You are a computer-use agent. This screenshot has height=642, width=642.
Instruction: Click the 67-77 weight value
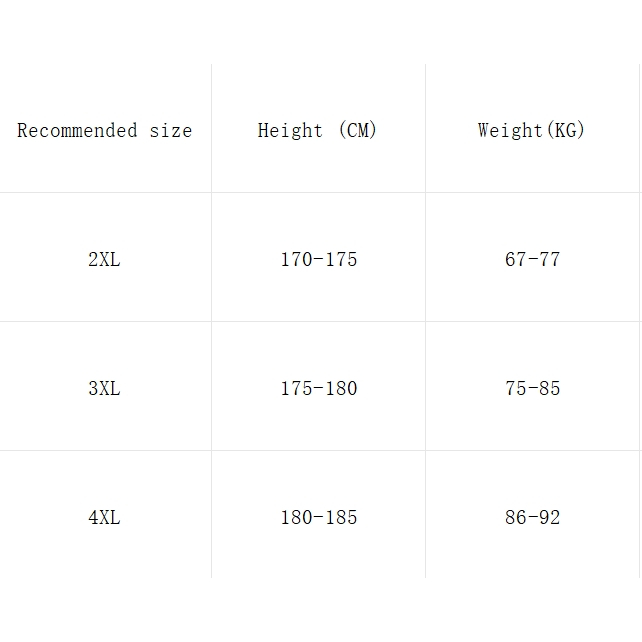click(x=532, y=260)
